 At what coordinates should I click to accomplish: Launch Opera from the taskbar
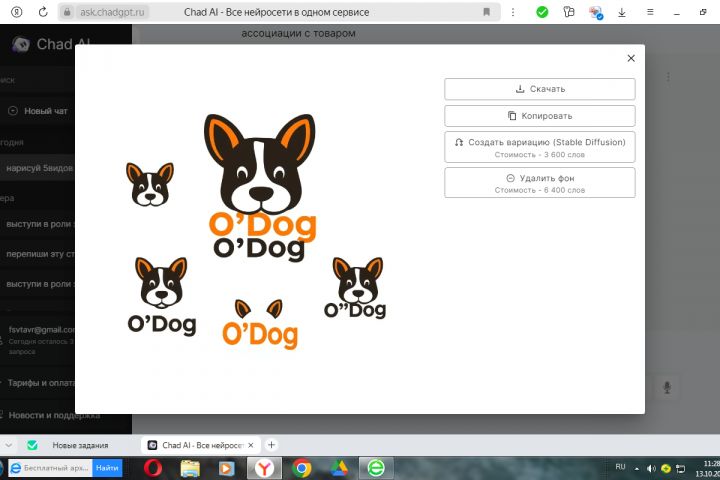coord(152,468)
